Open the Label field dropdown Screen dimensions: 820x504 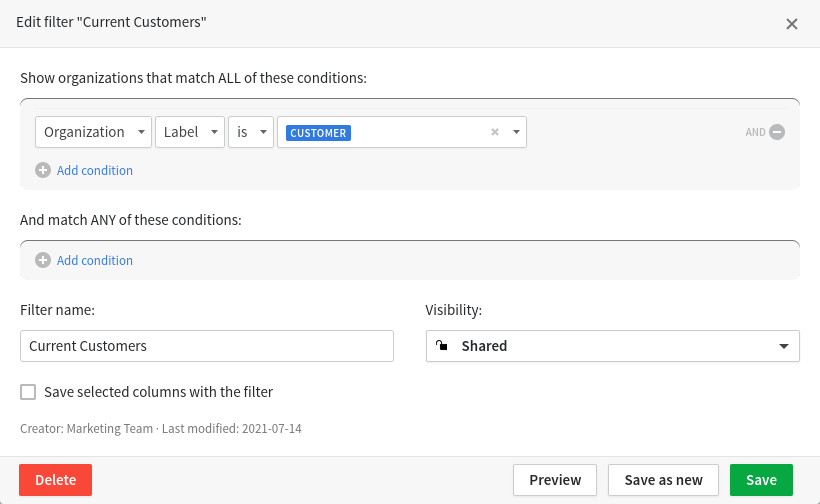coord(190,132)
